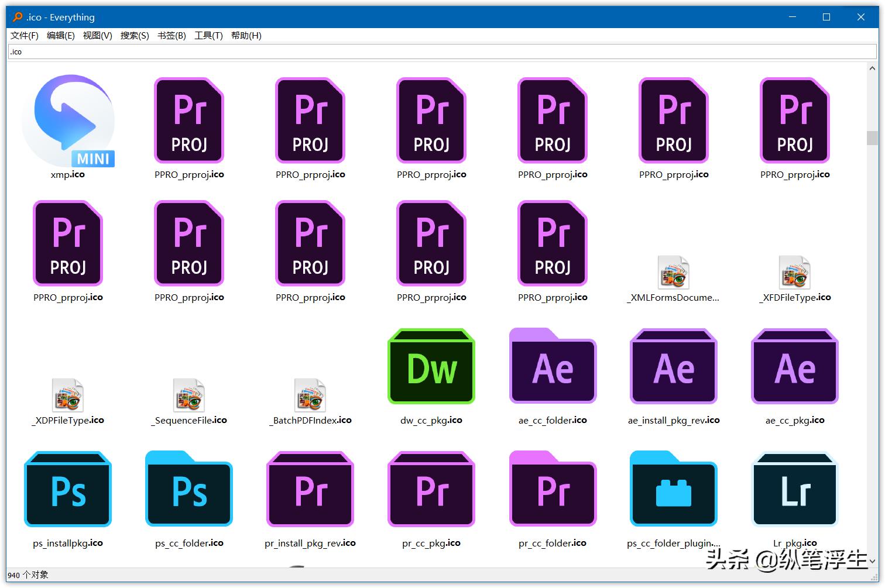The image size is (885, 588).
Task: Open the 搜索(S) menu
Action: coord(134,35)
